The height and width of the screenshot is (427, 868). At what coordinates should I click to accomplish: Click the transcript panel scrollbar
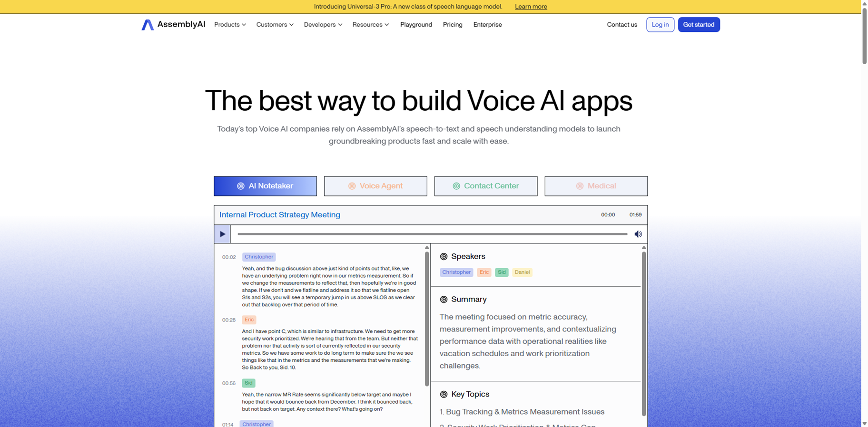[x=427, y=319]
